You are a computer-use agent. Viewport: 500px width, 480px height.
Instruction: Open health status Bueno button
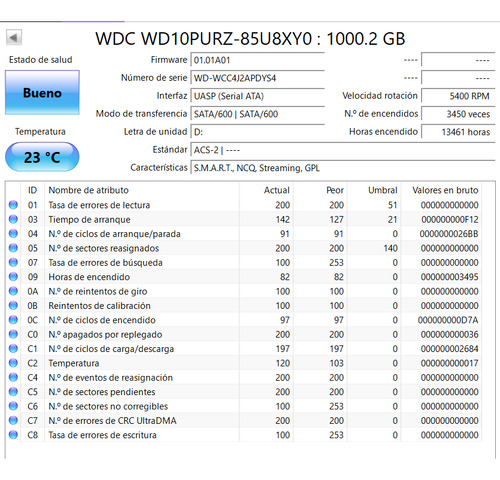42,93
